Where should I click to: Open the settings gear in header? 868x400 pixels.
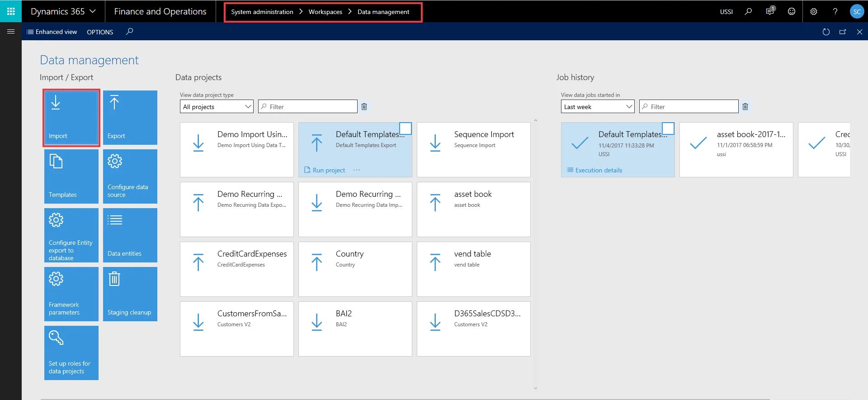click(x=814, y=11)
